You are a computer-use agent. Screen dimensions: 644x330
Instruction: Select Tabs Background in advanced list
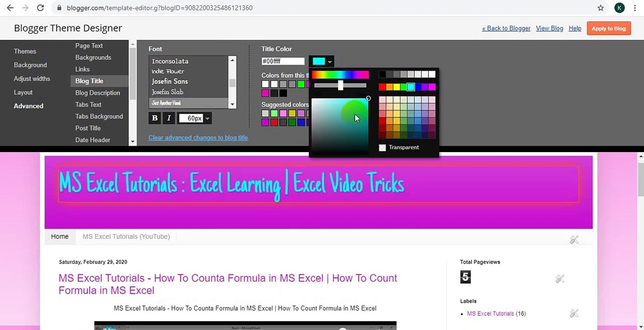[x=99, y=116]
